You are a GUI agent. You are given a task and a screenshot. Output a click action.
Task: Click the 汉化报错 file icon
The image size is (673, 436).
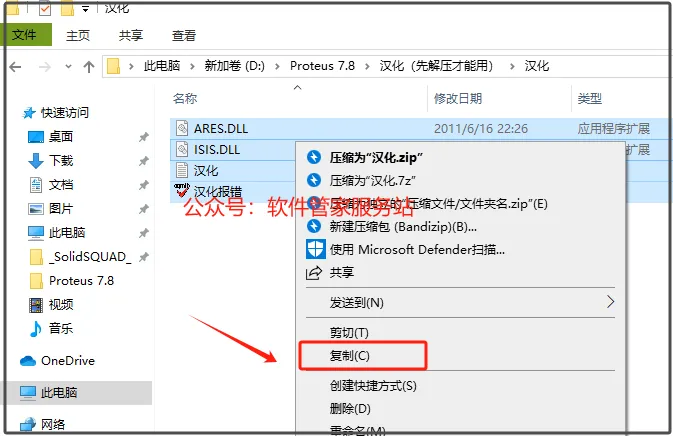tap(182, 191)
